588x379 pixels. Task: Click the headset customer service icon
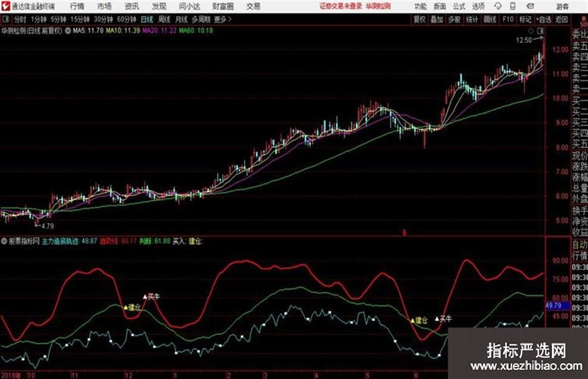(498, 6)
